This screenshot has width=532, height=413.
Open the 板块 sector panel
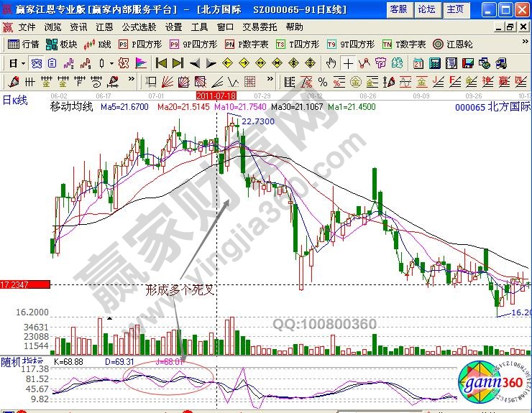pos(62,44)
